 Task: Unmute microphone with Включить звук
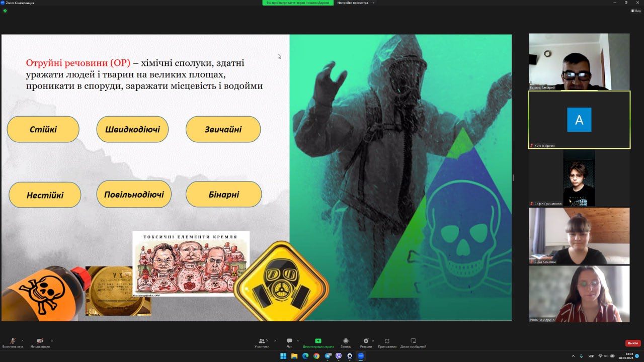(x=13, y=341)
